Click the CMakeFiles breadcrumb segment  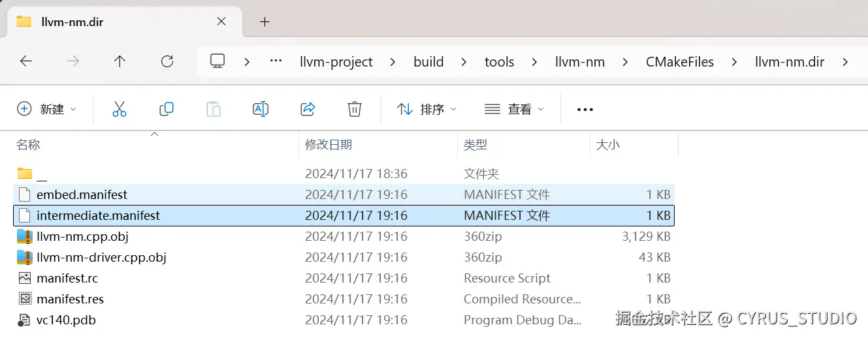pos(680,62)
